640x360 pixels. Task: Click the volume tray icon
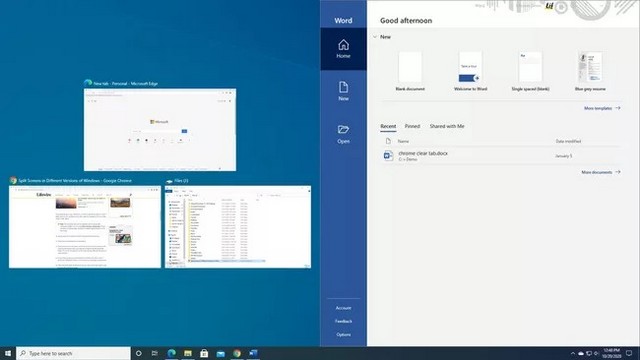[596, 353]
